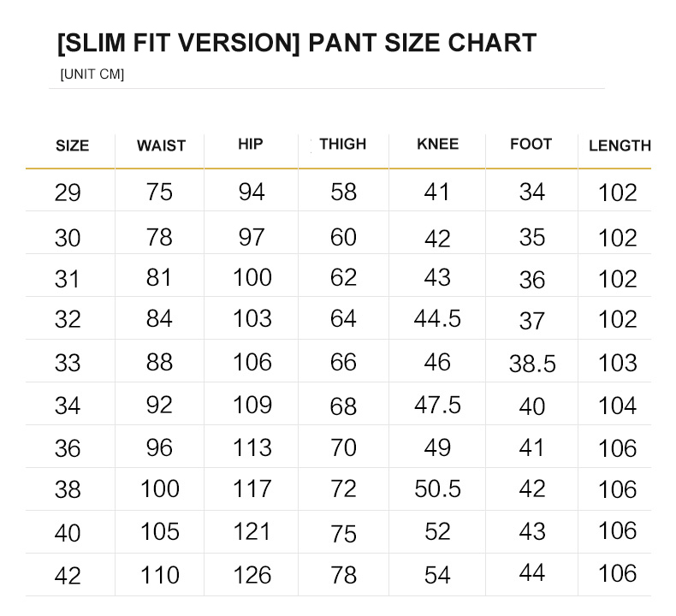Click the length value 104
The height and width of the screenshot is (616, 676).
(x=618, y=406)
